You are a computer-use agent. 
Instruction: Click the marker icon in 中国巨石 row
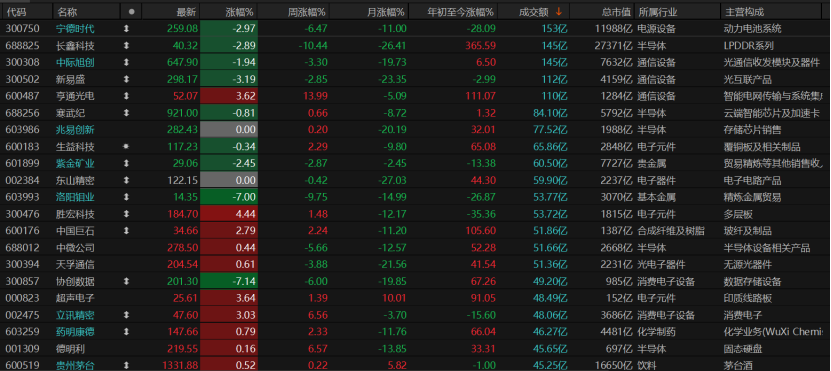click(x=126, y=231)
